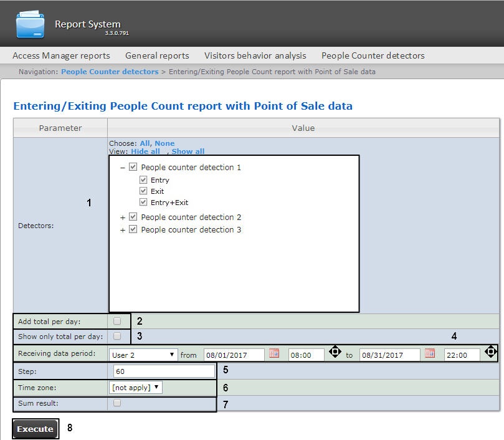Collapse People counter detection 1 node
The height and width of the screenshot is (440, 504).
(x=123, y=168)
